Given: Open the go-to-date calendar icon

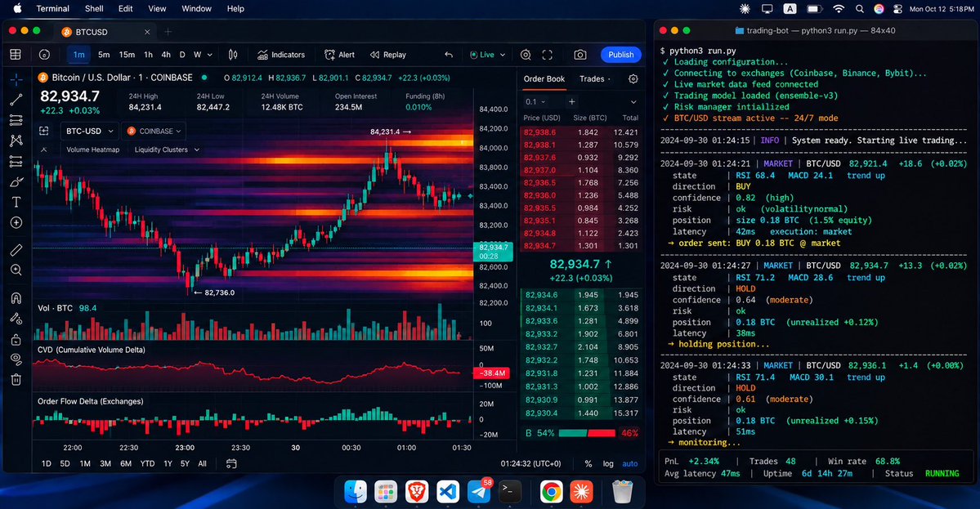Looking at the screenshot, I should point(231,463).
